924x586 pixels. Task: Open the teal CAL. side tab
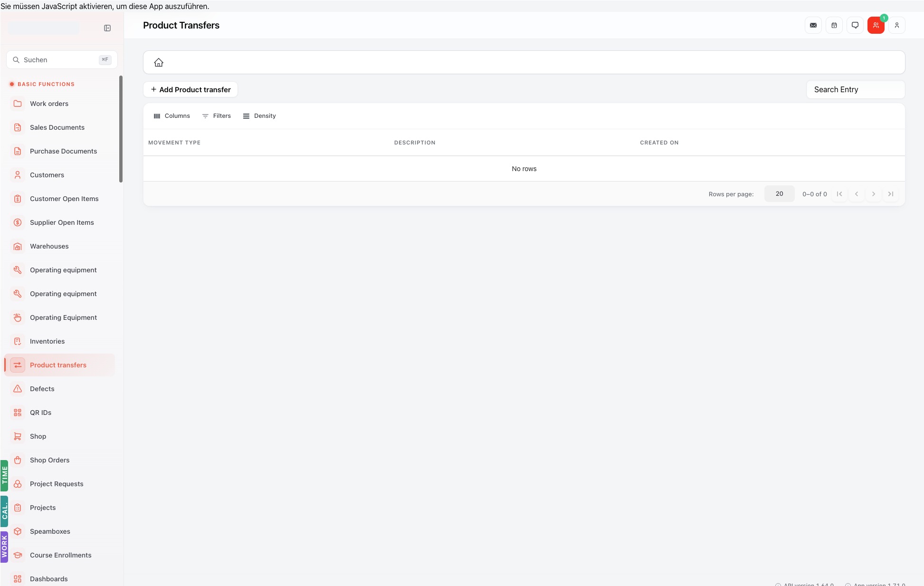pos(4,511)
